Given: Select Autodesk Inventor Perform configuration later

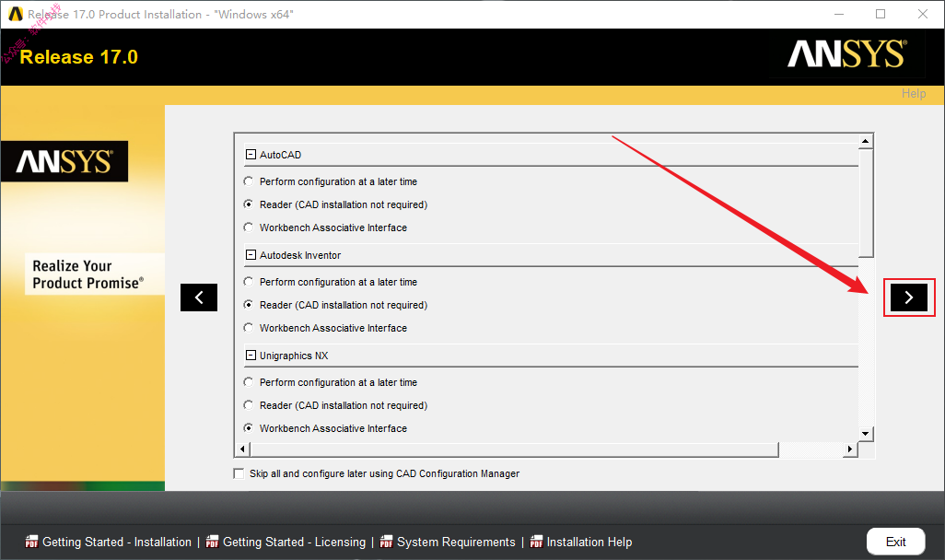Looking at the screenshot, I should click(x=249, y=282).
